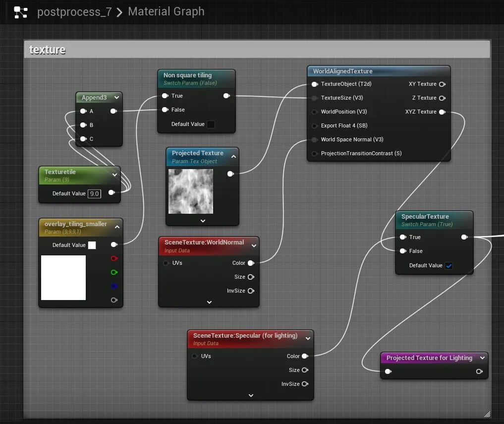This screenshot has width=504, height=424.
Task: Click the UVs pin on SceneTexture:WorldNormal
Action: pos(166,263)
